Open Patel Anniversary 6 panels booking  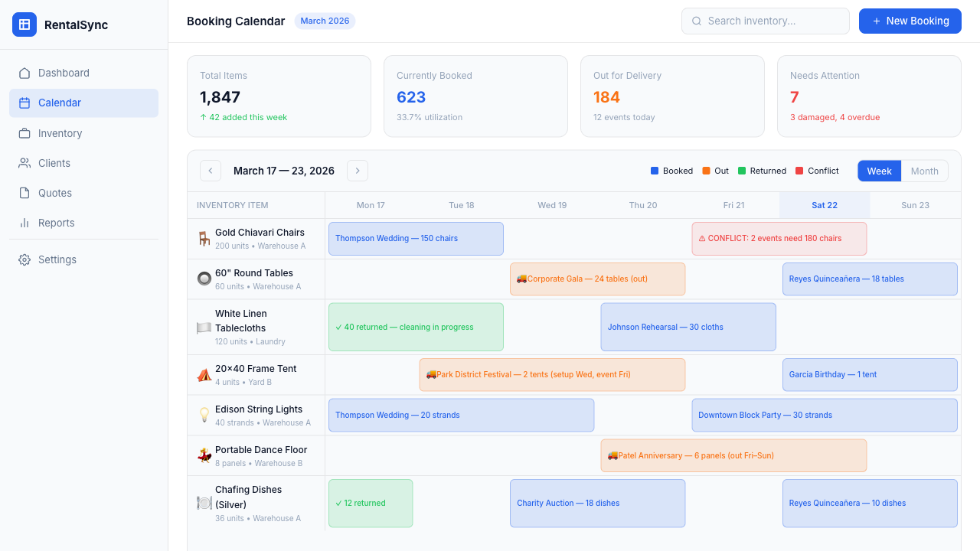[733, 455]
